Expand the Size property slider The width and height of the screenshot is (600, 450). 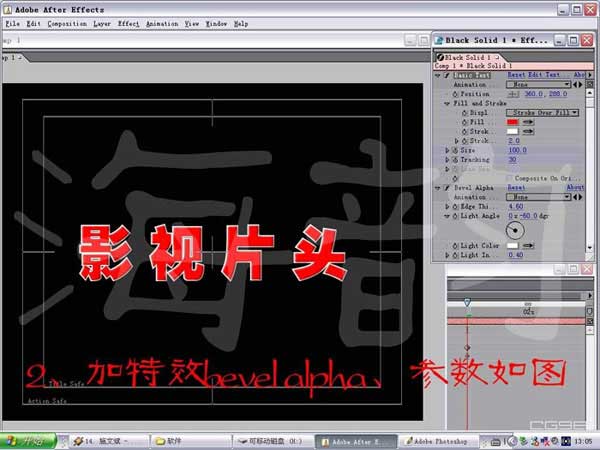click(x=447, y=150)
